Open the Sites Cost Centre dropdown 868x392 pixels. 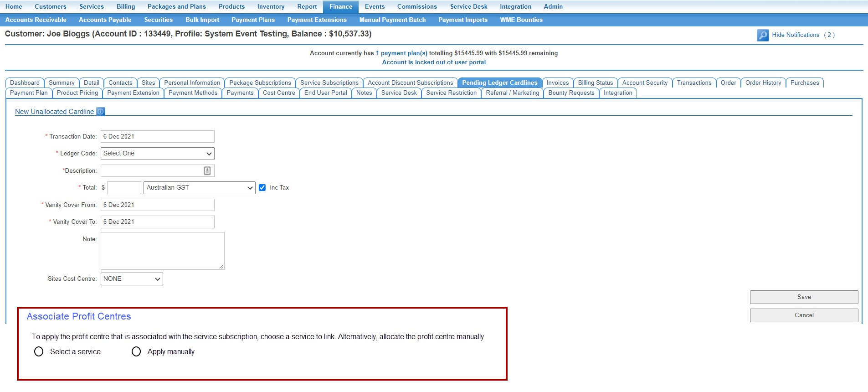(x=132, y=279)
